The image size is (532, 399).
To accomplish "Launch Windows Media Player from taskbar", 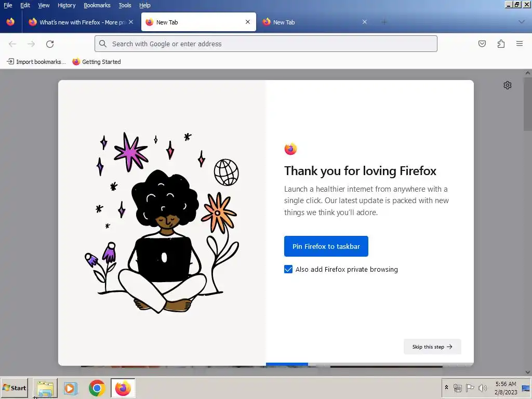I will 71,388.
